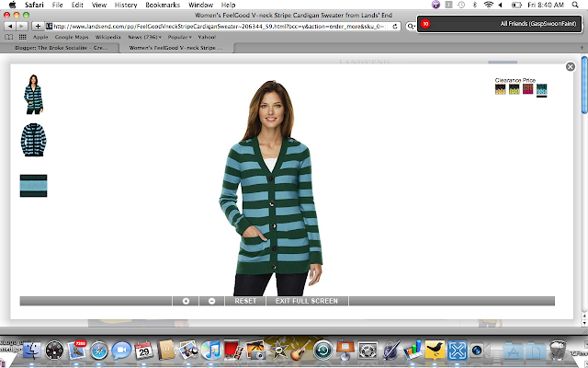Image resolution: width=588 pixels, height=368 pixels.
Task: Open Spotlight search magnifier
Action: click(x=575, y=5)
